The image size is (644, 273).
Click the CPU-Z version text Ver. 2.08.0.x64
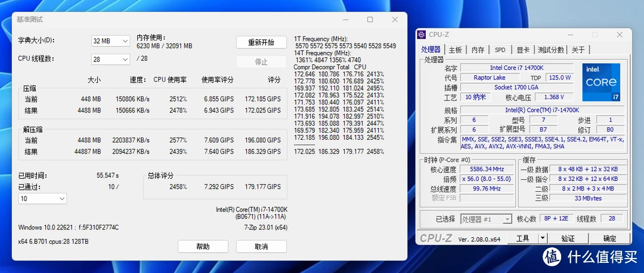click(x=479, y=239)
